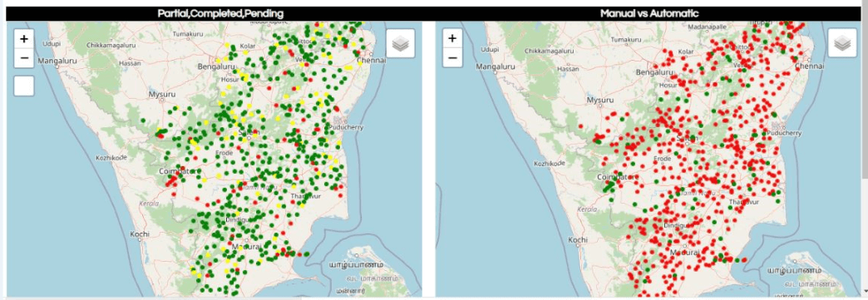Click Puducherry label on the left map
Image resolution: width=868 pixels, height=300 pixels.
346,127
